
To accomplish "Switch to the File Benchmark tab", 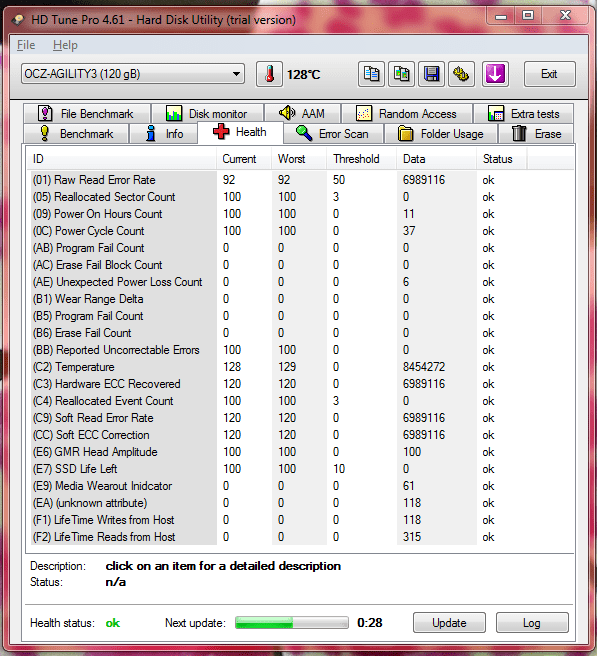I will click(x=87, y=113).
